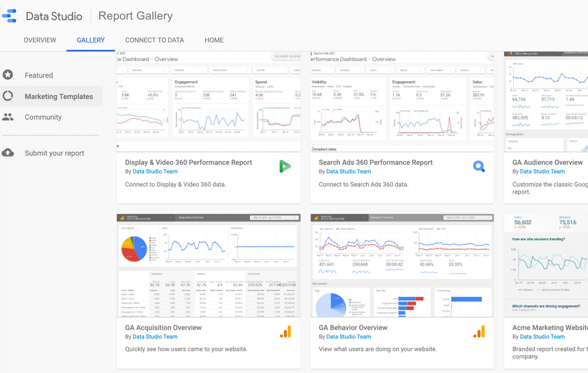Go to the HOME tab
The image size is (588, 373).
[214, 40]
